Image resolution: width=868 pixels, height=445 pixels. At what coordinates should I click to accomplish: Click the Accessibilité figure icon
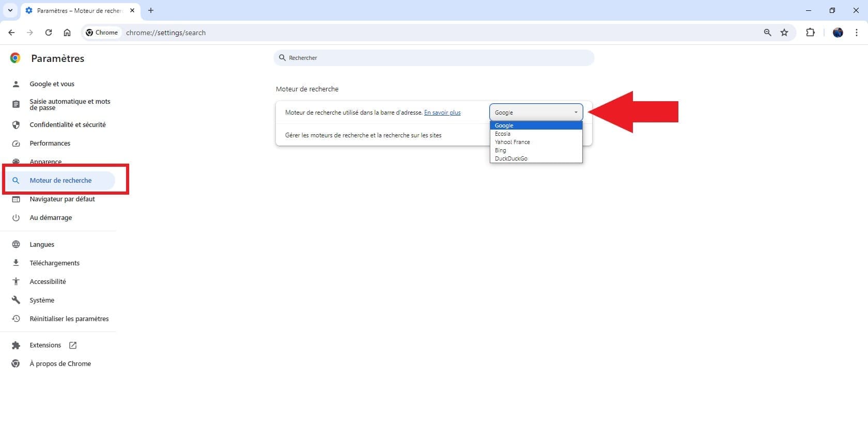click(x=16, y=281)
